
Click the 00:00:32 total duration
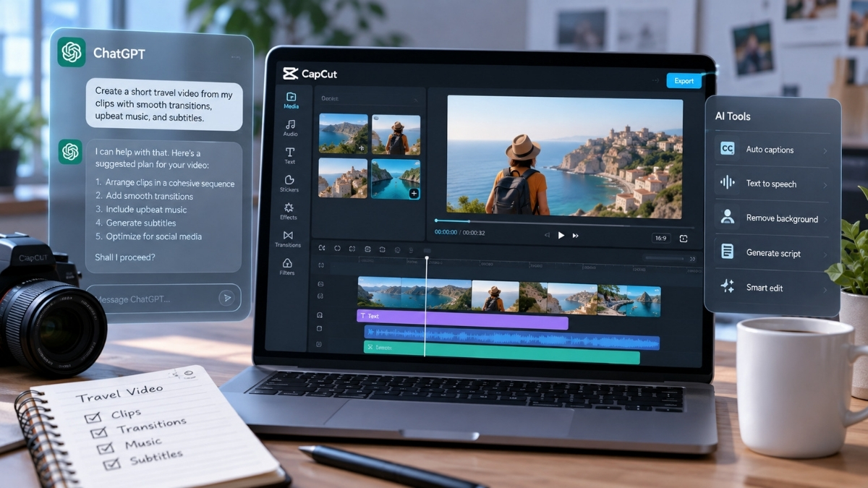click(x=474, y=233)
